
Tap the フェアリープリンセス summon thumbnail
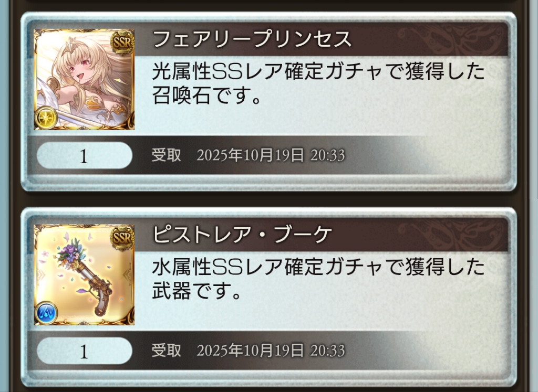[x=84, y=79]
